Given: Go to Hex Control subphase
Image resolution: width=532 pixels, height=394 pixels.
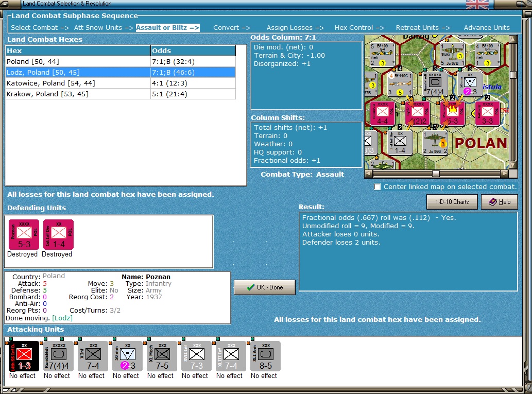Looking at the screenshot, I should coord(359,28).
